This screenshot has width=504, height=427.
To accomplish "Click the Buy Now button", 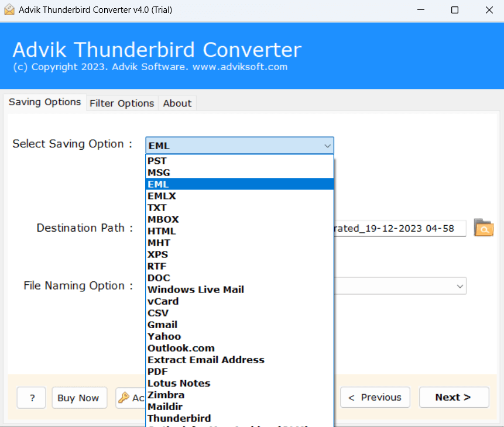I will 80,398.
